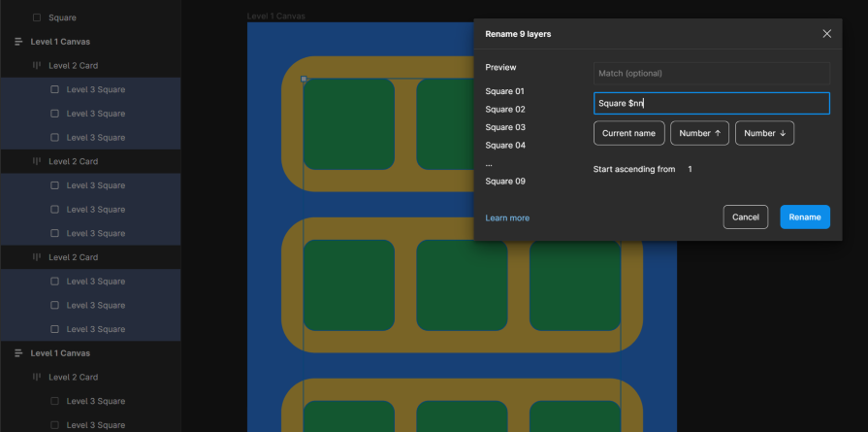Click the first Level 1 Canvas frame icon
The height and width of the screenshot is (432, 868).
point(18,42)
